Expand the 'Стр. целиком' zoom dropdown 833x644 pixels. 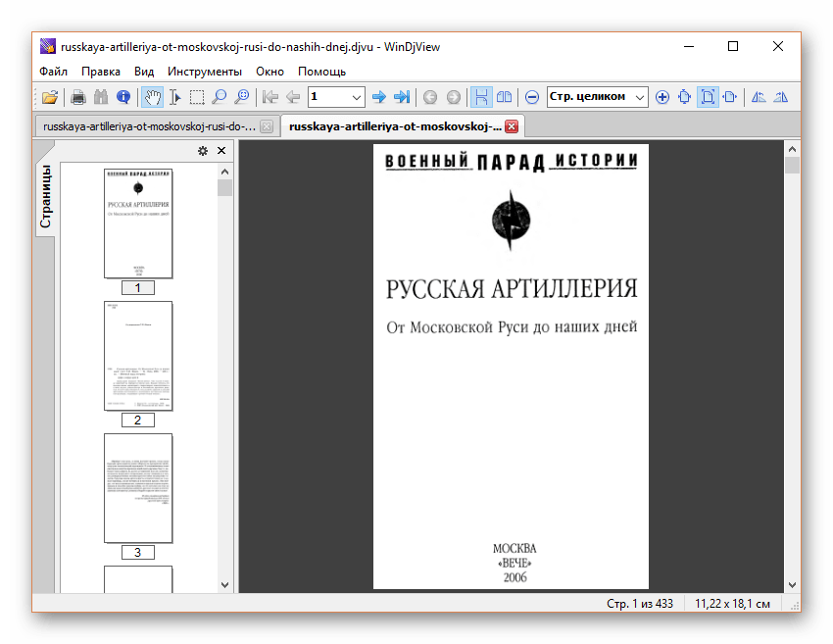(640, 97)
